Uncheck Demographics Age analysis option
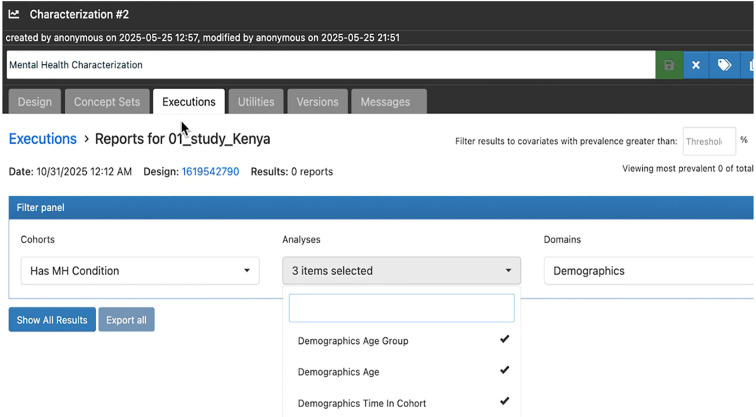Screen dimensions: 756x417 tap(401, 372)
